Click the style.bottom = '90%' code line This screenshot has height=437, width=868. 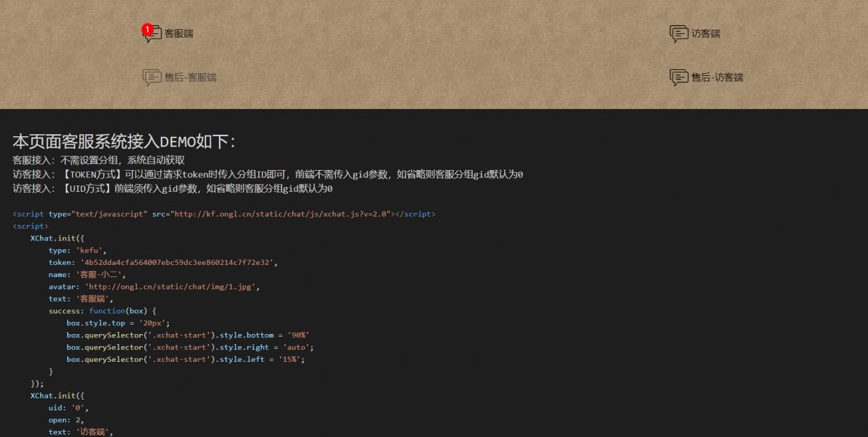pyautogui.click(x=188, y=335)
